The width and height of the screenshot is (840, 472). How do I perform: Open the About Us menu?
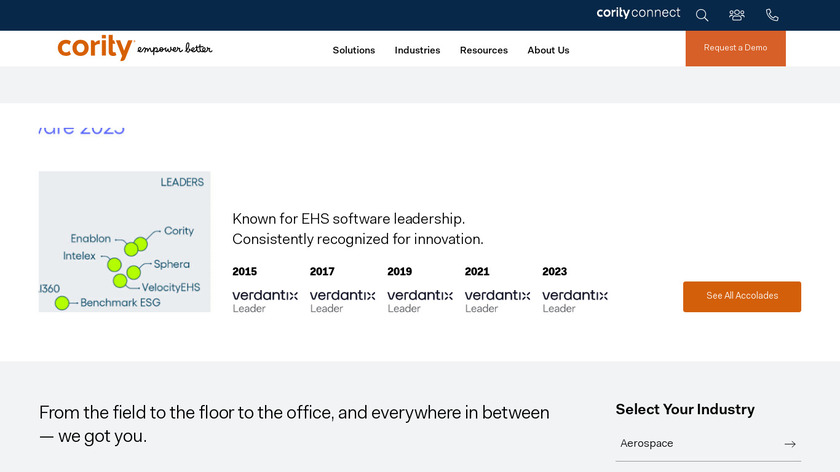point(548,50)
